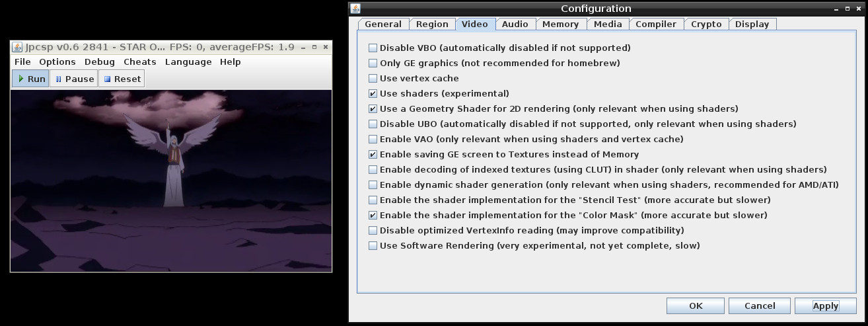Click the Run button in the Jpcsp toolbar
Image resolution: width=868 pixels, height=326 pixels.
click(31, 79)
